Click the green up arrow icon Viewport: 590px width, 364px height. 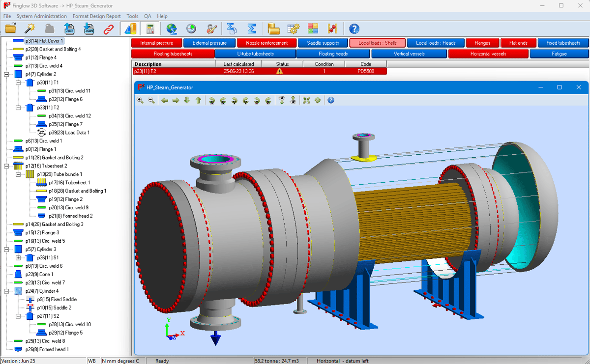pos(198,100)
